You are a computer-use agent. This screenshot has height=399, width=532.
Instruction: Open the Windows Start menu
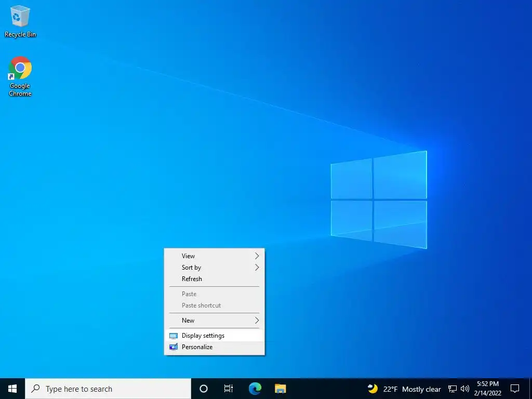(12, 389)
